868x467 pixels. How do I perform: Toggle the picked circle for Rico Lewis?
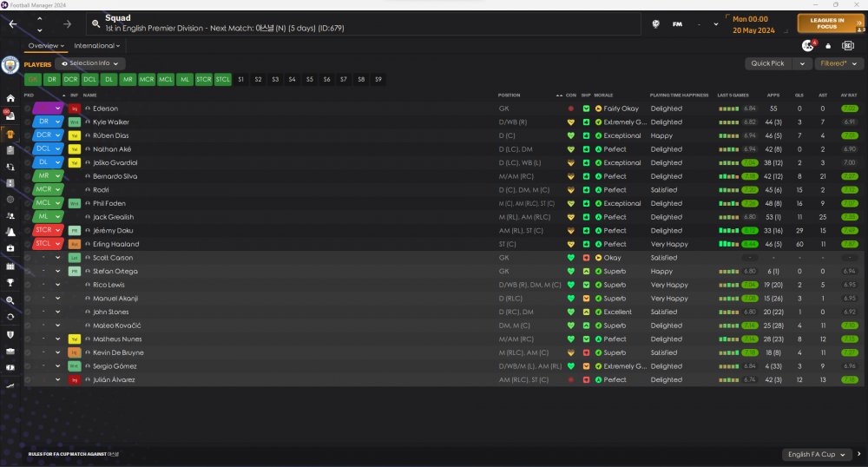pos(28,285)
